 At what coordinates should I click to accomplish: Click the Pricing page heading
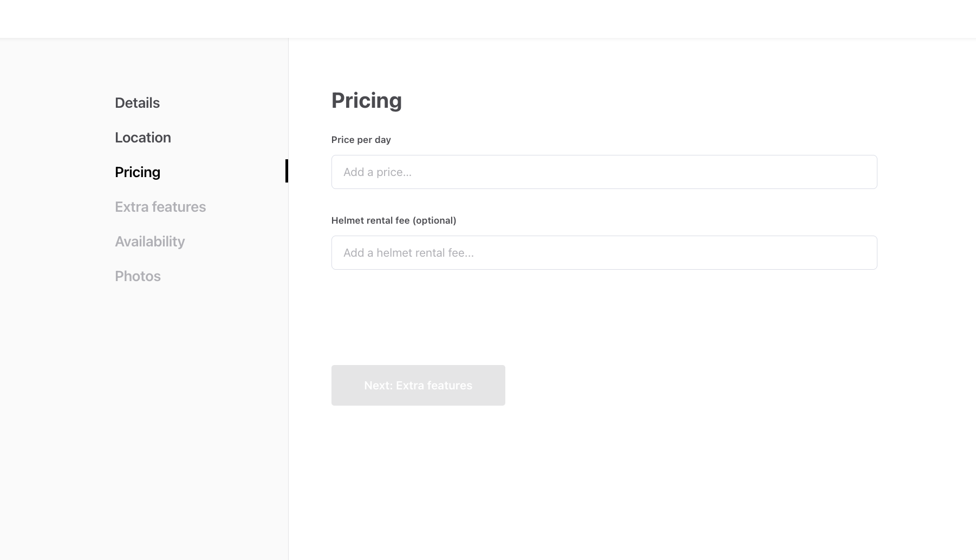(366, 101)
